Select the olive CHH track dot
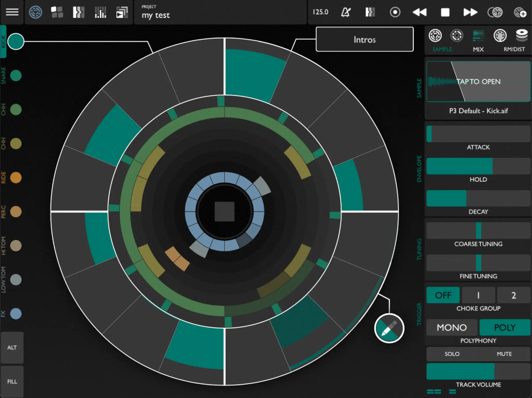532x398 pixels. (16, 144)
